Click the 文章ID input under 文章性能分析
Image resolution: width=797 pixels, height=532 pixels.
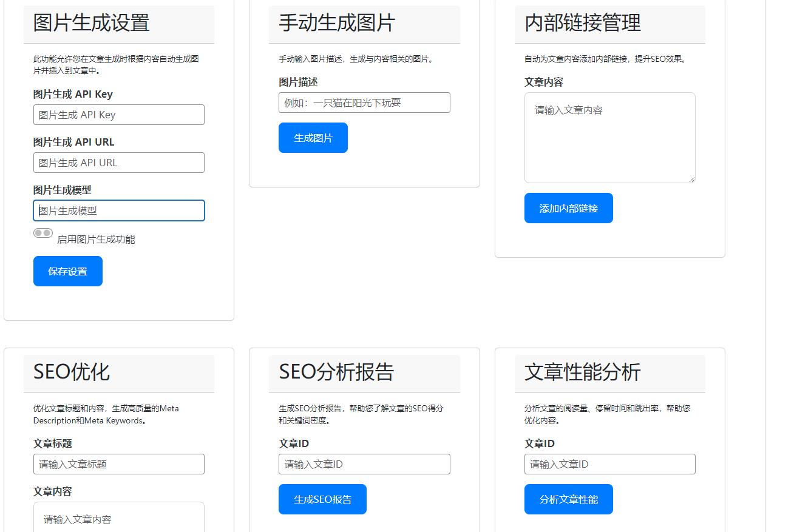tap(609, 464)
